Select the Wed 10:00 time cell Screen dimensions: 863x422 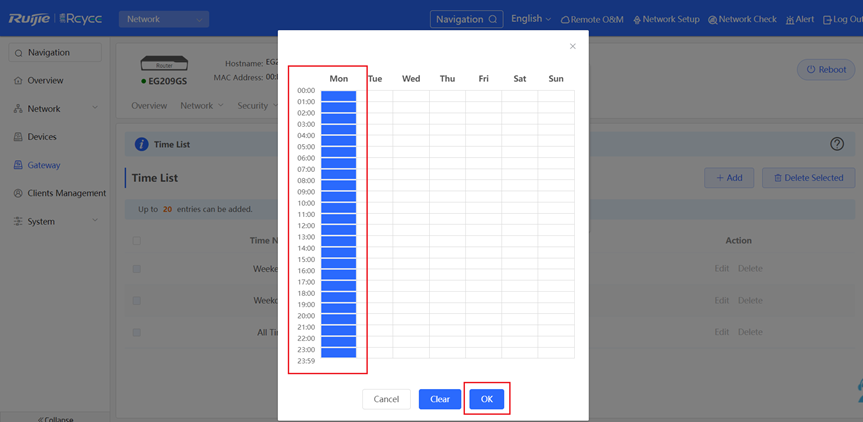tap(411, 209)
